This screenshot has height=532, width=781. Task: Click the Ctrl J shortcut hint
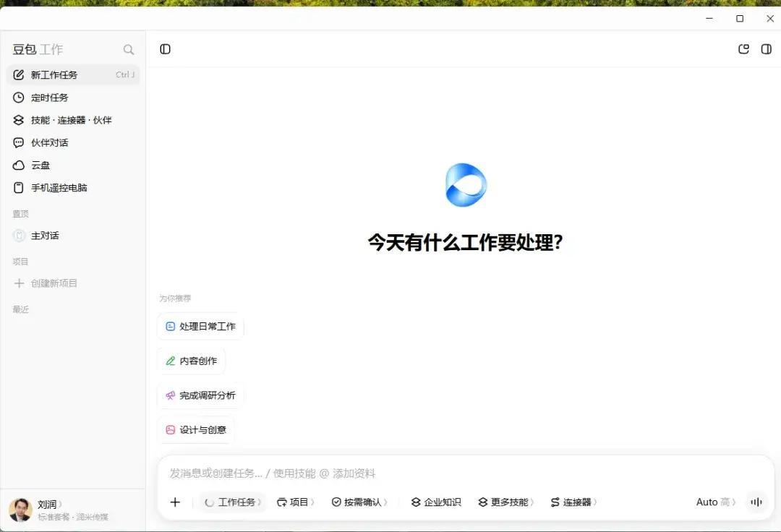125,74
